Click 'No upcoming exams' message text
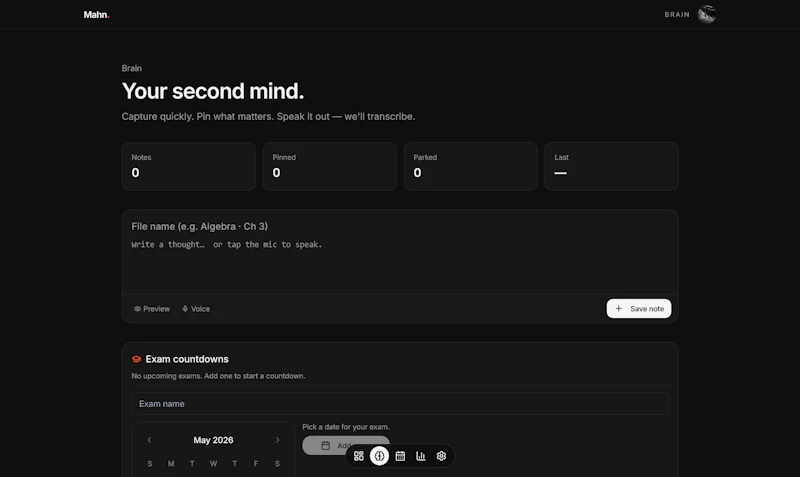 218,376
